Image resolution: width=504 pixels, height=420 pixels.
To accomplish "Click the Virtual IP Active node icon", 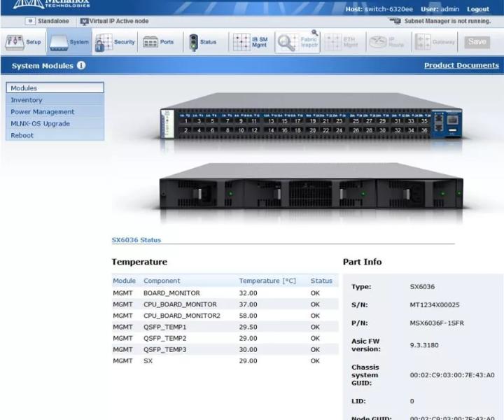I will (84, 22).
